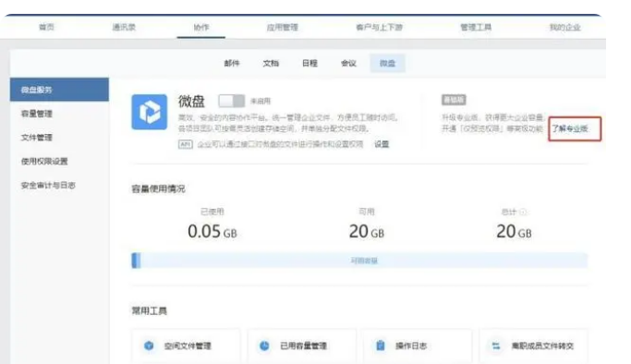Image resolution: width=631 pixels, height=364 pixels.
Task: Open 空间文件管理 tool icon
Action: (x=149, y=346)
